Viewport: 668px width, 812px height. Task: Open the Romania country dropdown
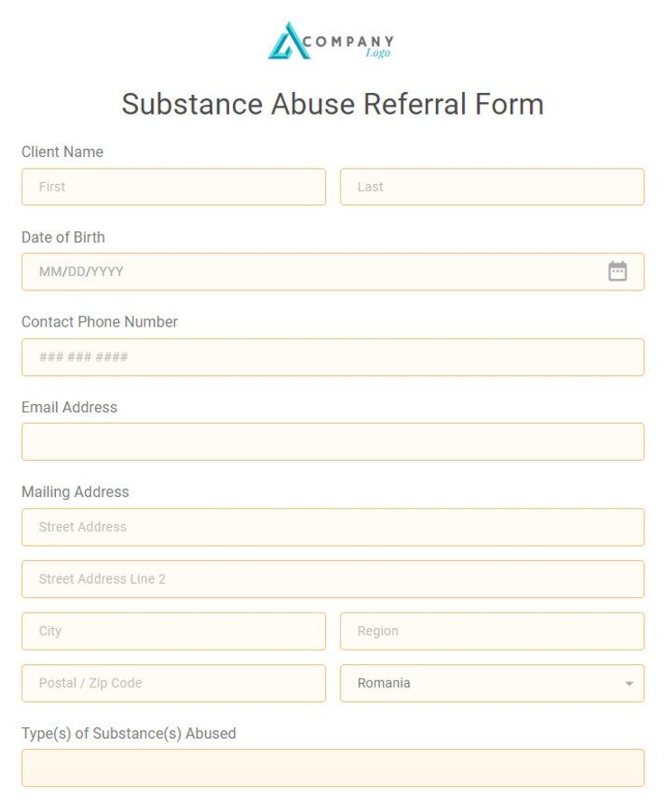[492, 683]
